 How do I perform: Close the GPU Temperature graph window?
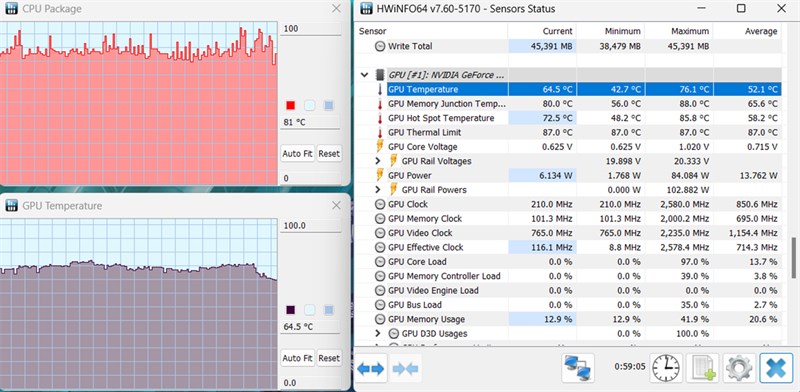(336, 205)
